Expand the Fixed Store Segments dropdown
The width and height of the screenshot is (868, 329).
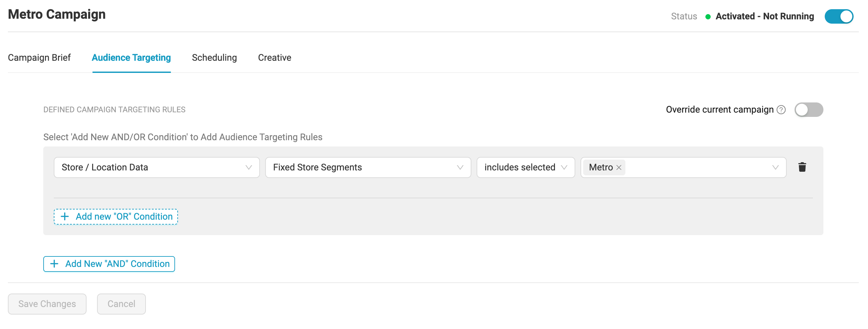(x=367, y=167)
